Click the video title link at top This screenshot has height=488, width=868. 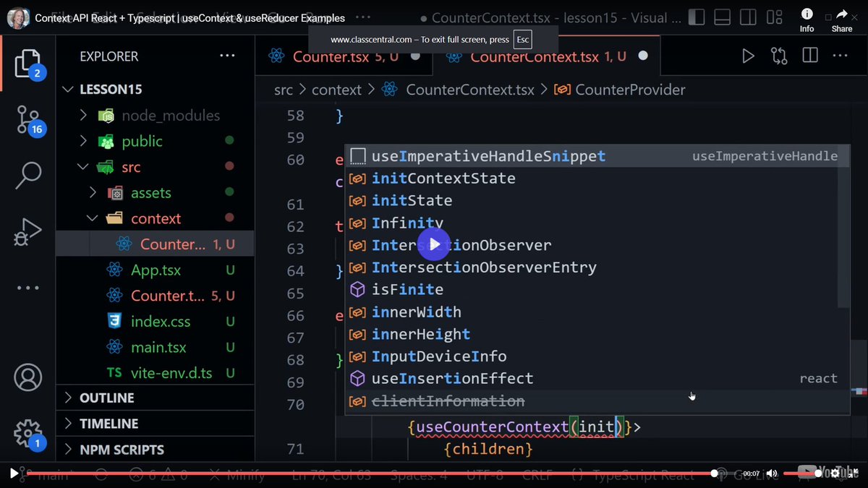pyautogui.click(x=190, y=18)
